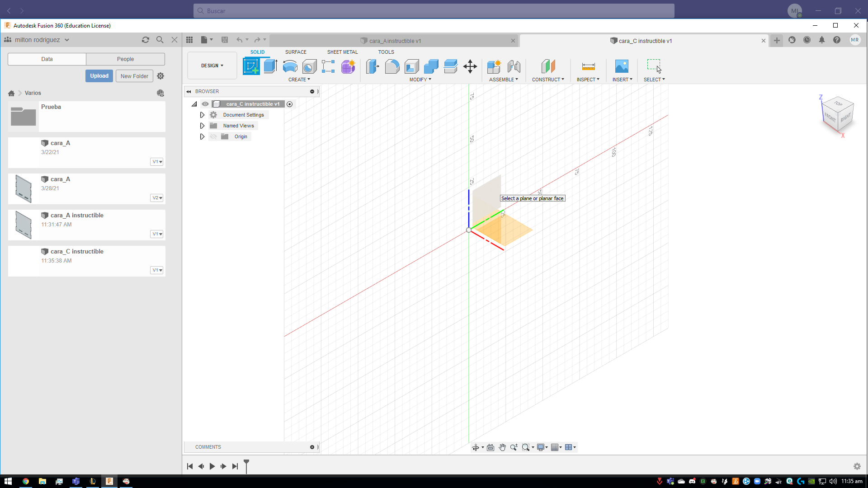Undo the last action

239,40
